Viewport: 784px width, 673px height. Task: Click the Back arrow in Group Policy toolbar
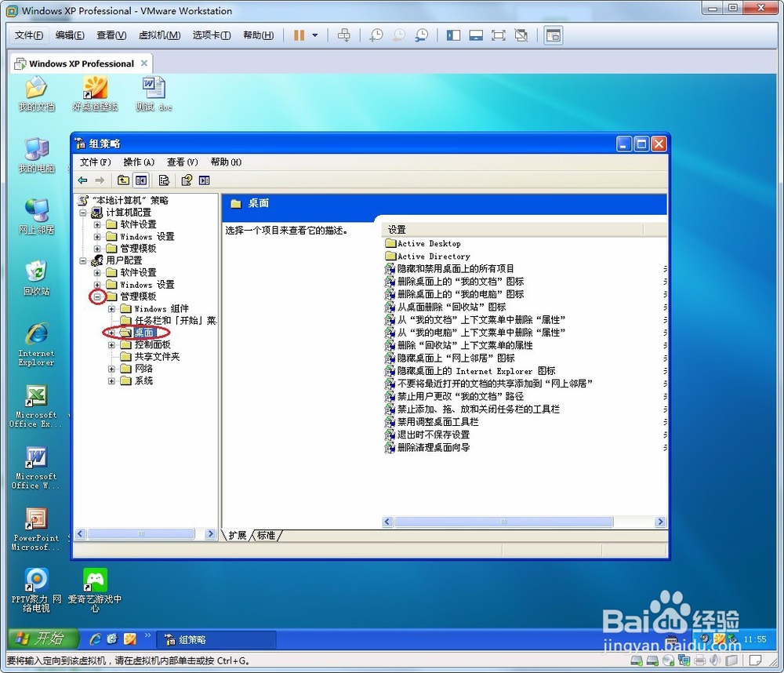(83, 180)
